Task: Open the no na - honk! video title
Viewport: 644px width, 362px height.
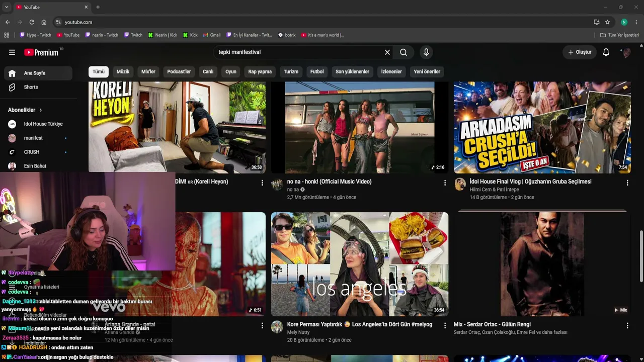Action: click(330, 182)
